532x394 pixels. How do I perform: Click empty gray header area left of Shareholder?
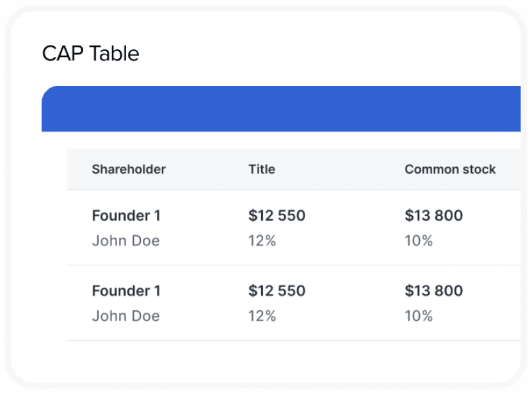[79, 169]
